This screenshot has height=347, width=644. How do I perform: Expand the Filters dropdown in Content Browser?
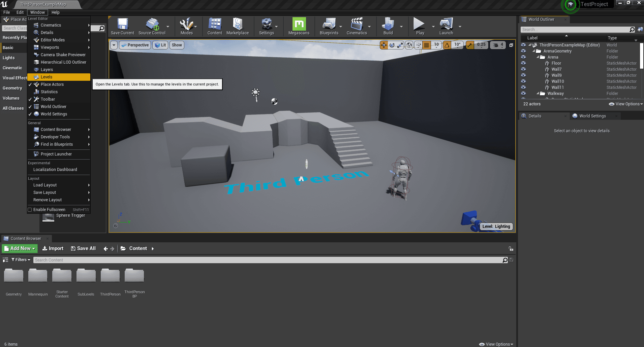(21, 260)
